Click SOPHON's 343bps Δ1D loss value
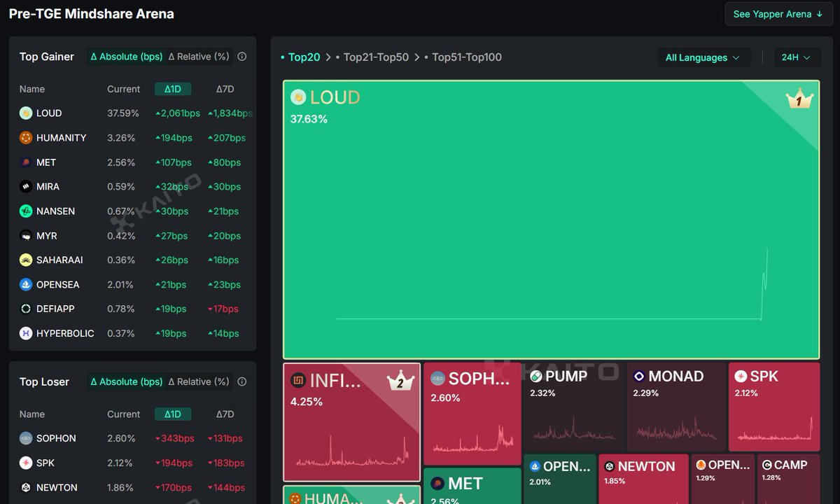Image resolution: width=840 pixels, height=504 pixels. (174, 438)
